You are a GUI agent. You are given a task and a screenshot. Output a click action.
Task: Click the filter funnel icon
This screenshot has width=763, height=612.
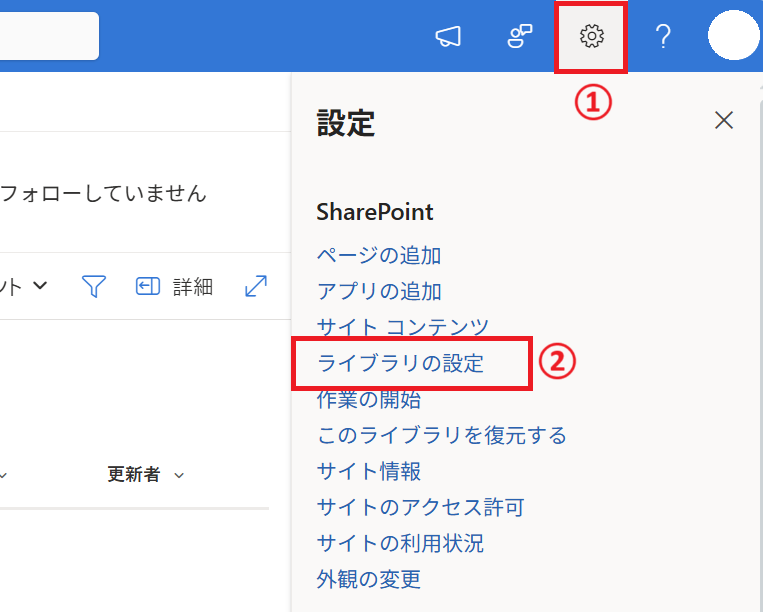pyautogui.click(x=94, y=286)
